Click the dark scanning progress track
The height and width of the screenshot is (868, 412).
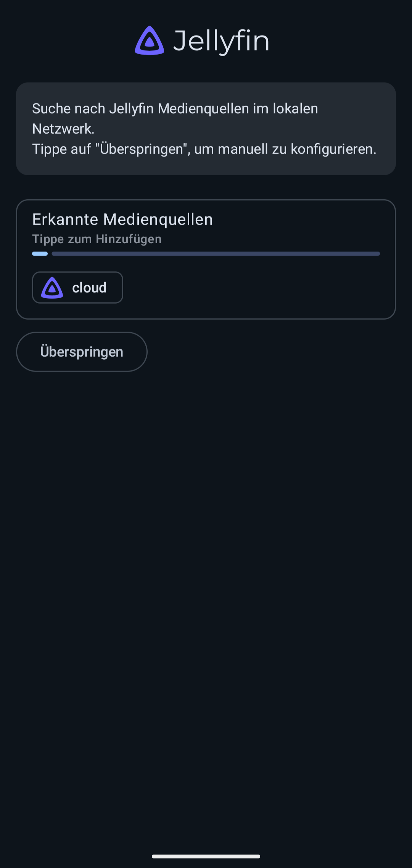(216, 254)
